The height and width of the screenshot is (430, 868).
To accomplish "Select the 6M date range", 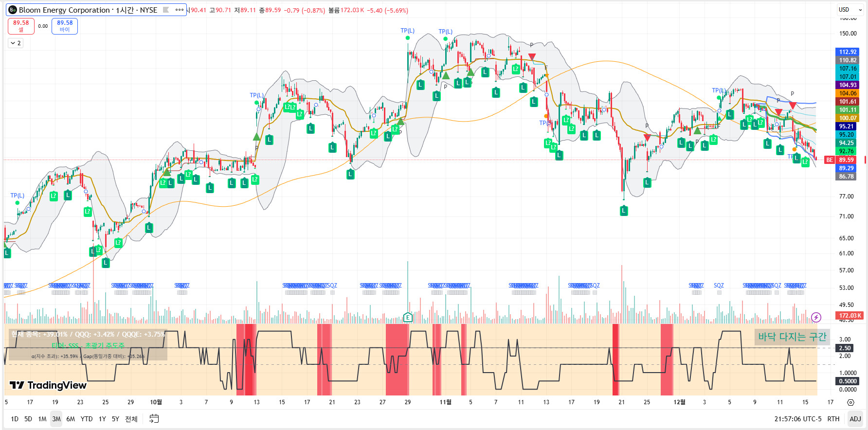I will (x=71, y=419).
